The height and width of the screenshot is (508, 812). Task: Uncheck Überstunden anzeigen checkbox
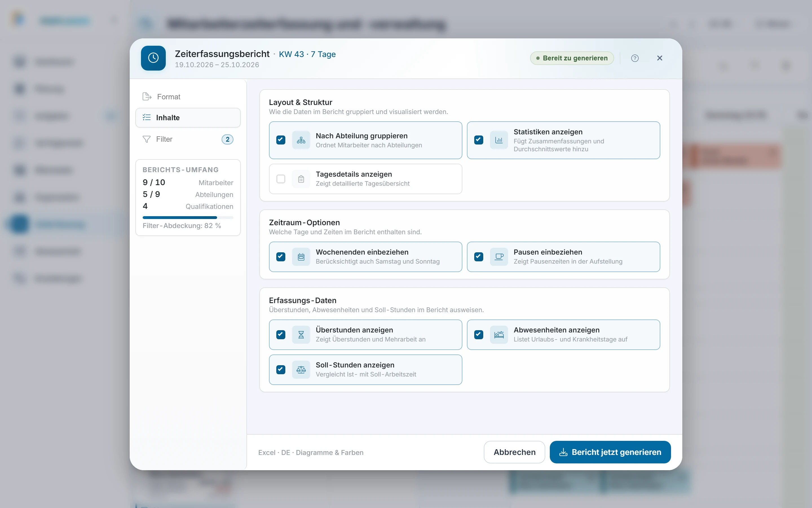click(281, 335)
